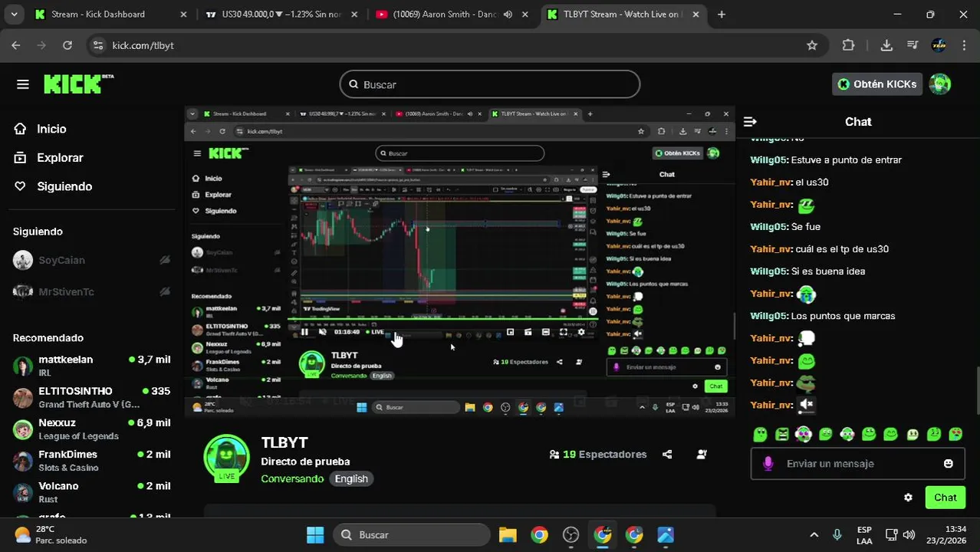Open File Explorer from the taskbar

[x=508, y=534]
